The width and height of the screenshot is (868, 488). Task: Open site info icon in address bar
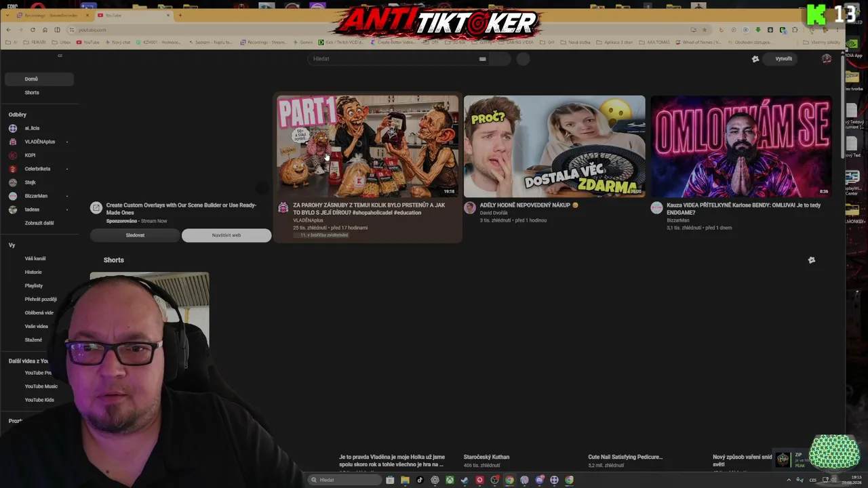click(x=71, y=30)
